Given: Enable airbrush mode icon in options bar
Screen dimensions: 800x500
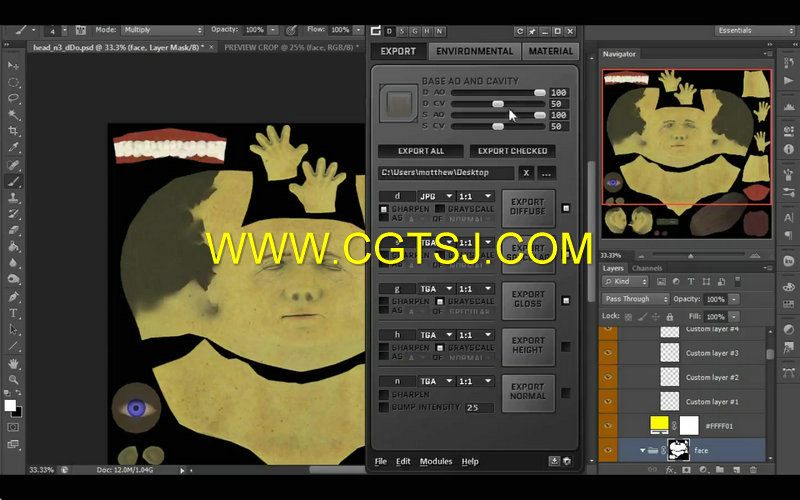Looking at the screenshot, I should (291, 30).
